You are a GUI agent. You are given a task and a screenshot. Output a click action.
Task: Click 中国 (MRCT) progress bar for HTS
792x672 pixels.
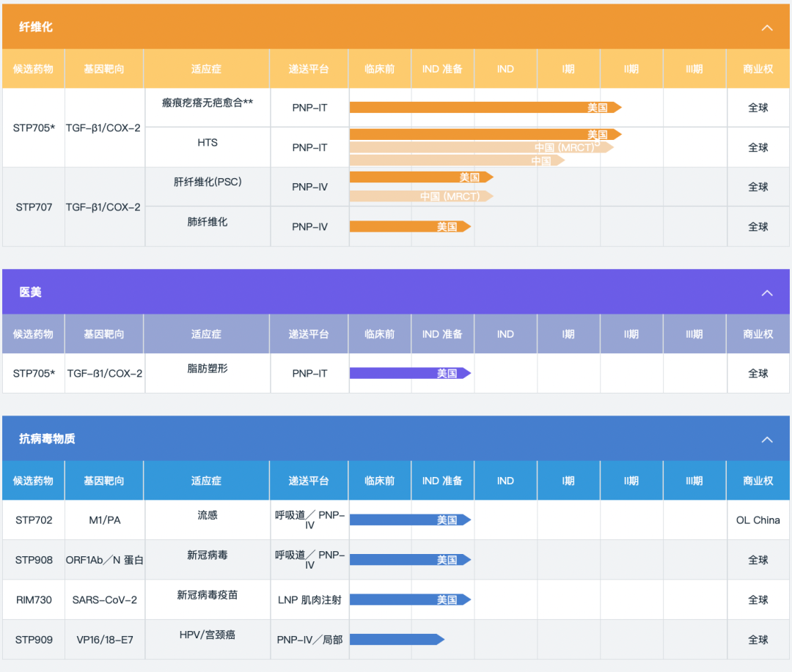pos(481,147)
